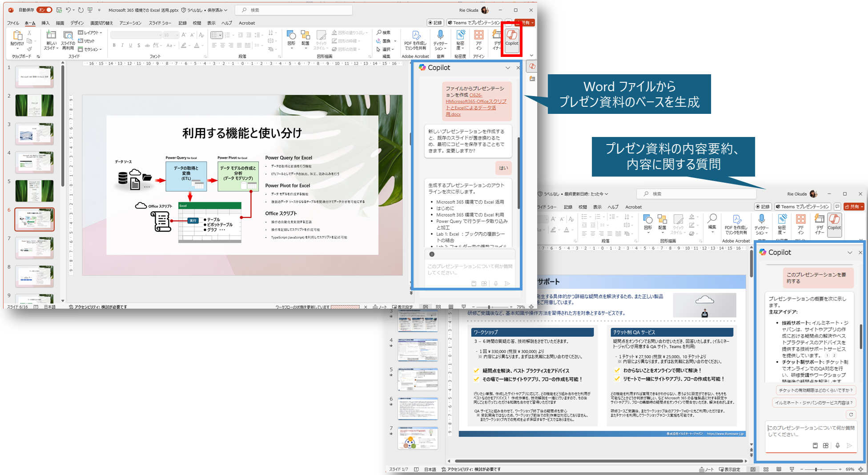Image resolution: width=868 pixels, height=475 pixels.
Task: Click the Add-ins icon in the back window
Action: [x=800, y=219]
